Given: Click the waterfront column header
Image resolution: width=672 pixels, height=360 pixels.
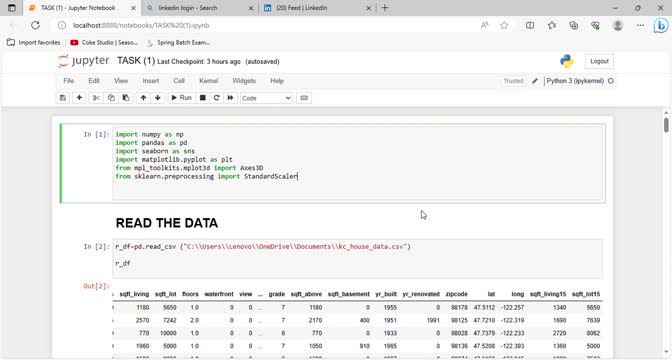Looking at the screenshot, I should (x=219, y=294).
